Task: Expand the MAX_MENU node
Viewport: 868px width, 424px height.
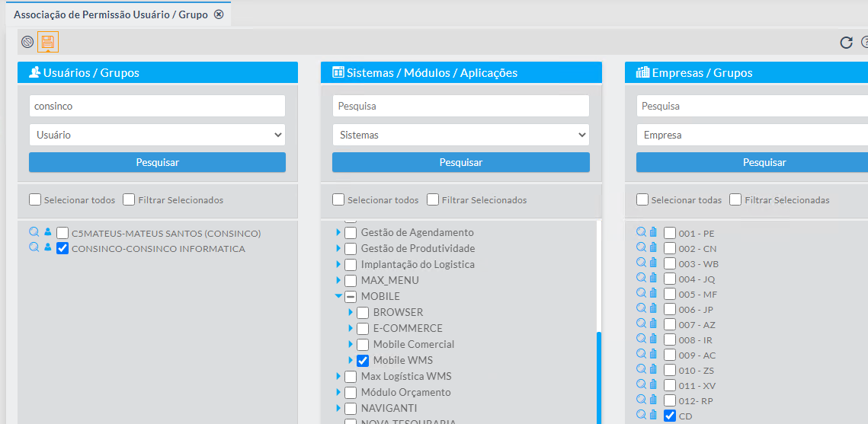Action: click(x=338, y=280)
